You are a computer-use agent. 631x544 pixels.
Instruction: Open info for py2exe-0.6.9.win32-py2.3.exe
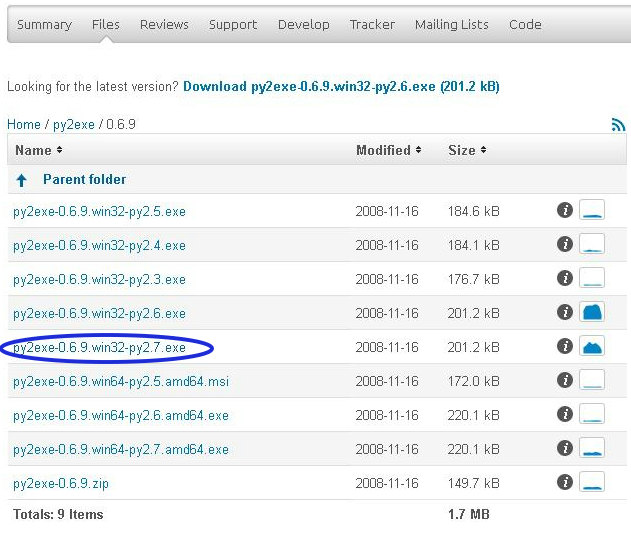click(x=565, y=278)
